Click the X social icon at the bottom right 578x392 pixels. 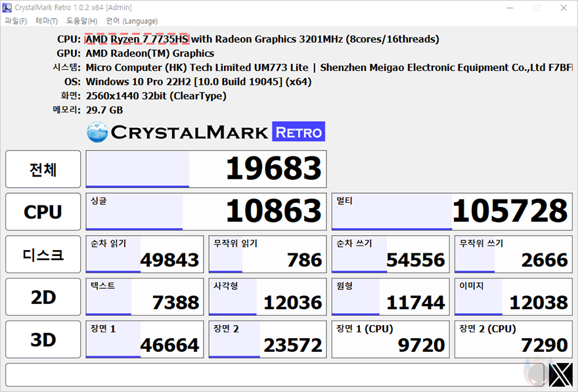[x=561, y=375]
